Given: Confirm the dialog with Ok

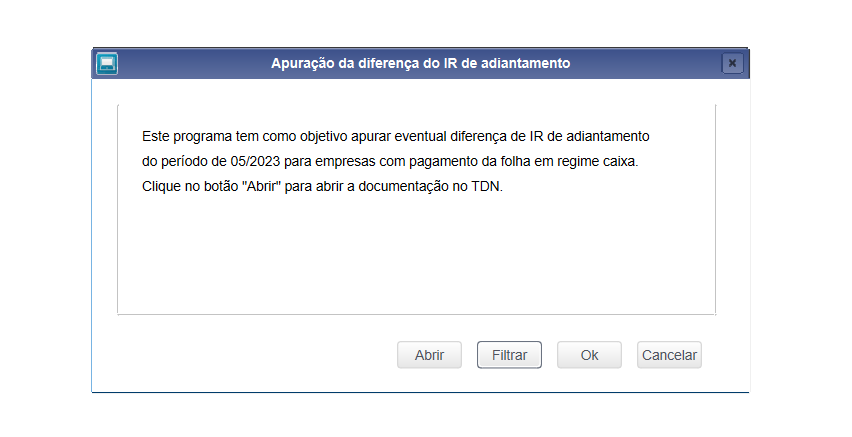Looking at the screenshot, I should point(589,355).
